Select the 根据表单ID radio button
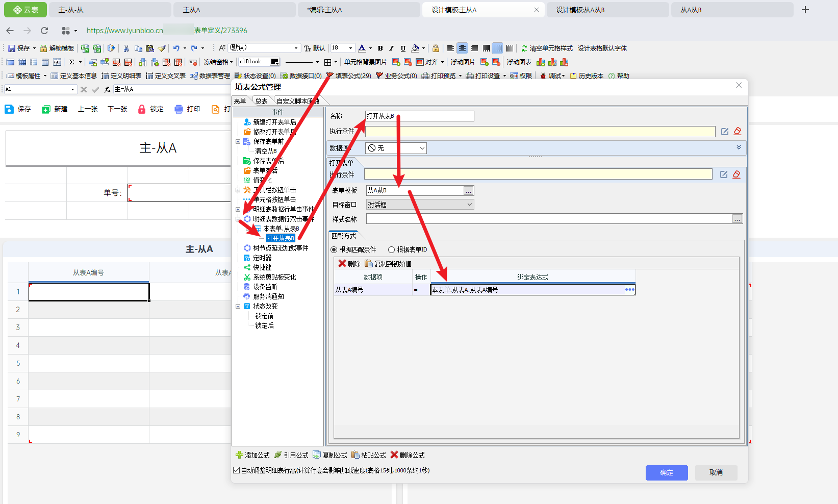 click(391, 250)
